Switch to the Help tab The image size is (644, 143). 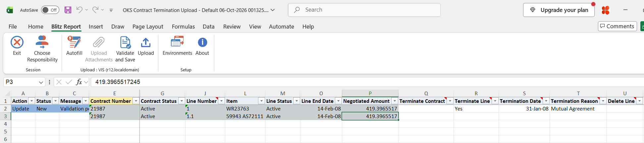pyautogui.click(x=308, y=27)
